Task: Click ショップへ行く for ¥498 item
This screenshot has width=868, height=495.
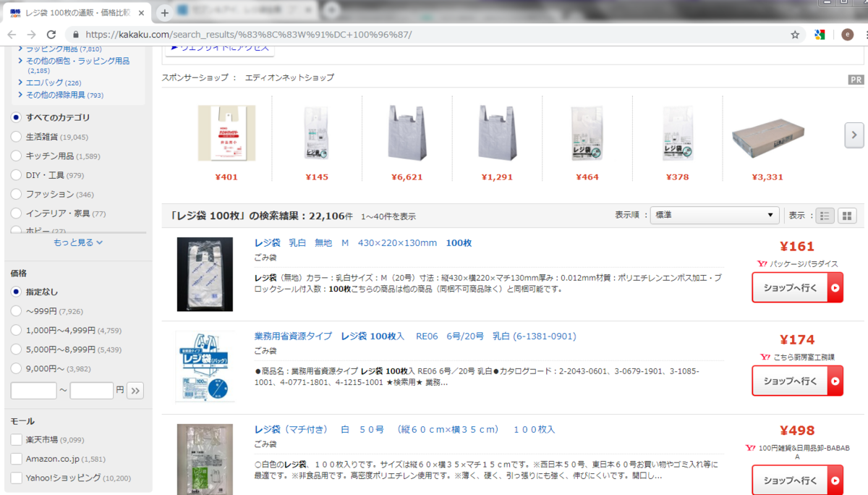Action: click(x=797, y=480)
